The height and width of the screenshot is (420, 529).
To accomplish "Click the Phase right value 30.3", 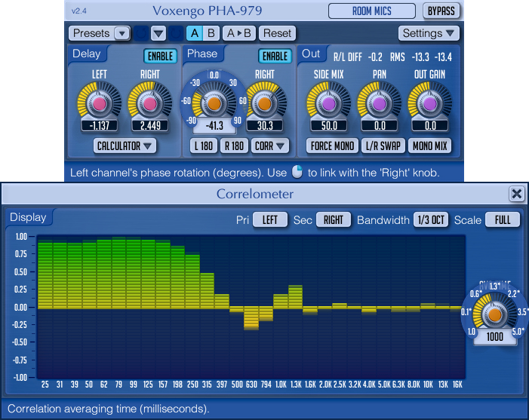I will [265, 126].
